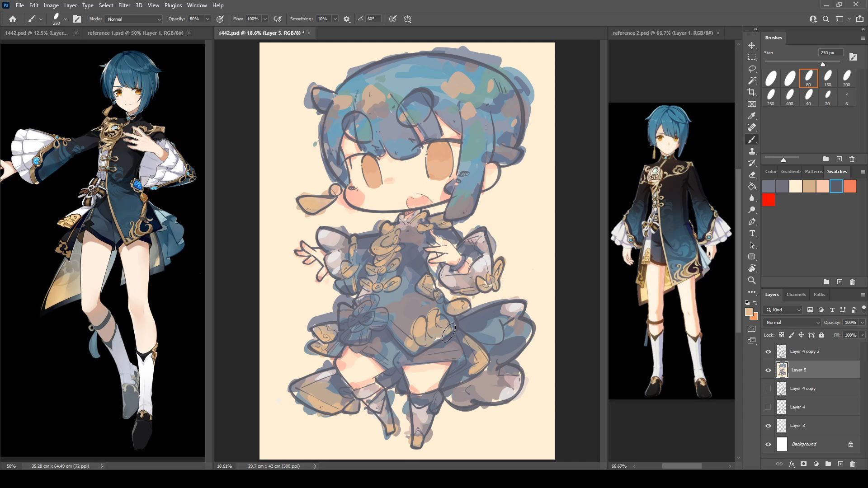Select the Crop tool
868x488 pixels.
tap(752, 92)
